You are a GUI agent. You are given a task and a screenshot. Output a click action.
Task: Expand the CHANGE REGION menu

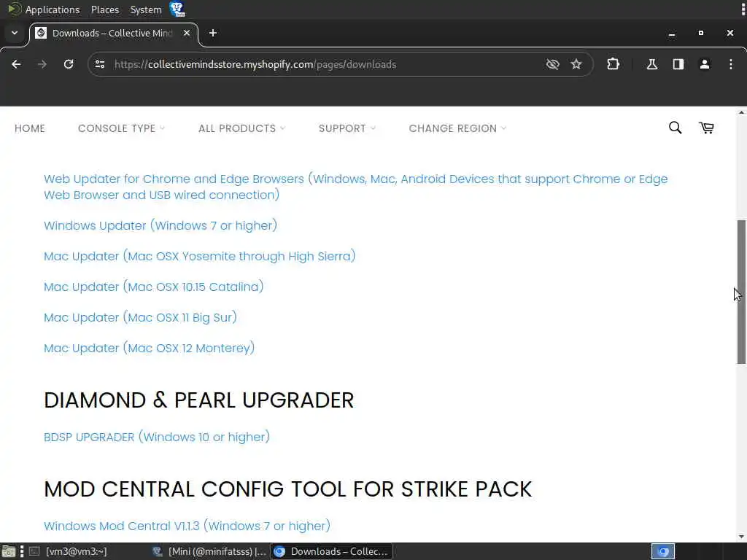457,128
